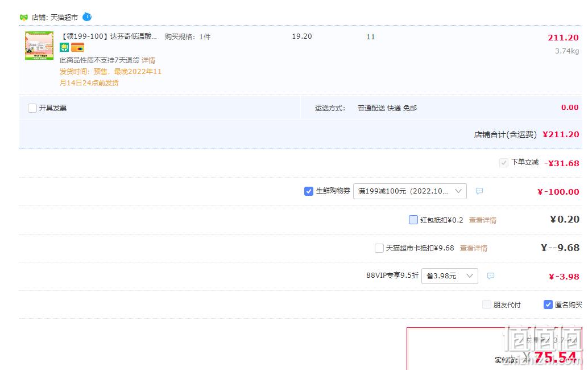The width and height of the screenshot is (588, 370).
Task: Click the shop name 天猫超市
Action: click(x=64, y=17)
